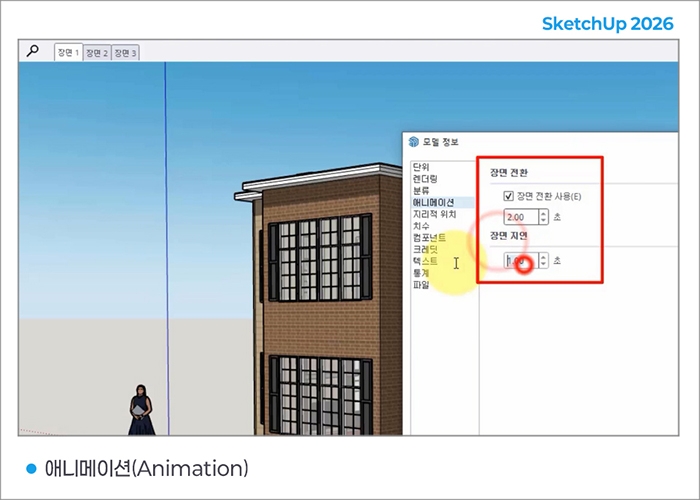Click the 모델 정보 dialog title
This screenshot has width=700, height=500.
point(441,142)
